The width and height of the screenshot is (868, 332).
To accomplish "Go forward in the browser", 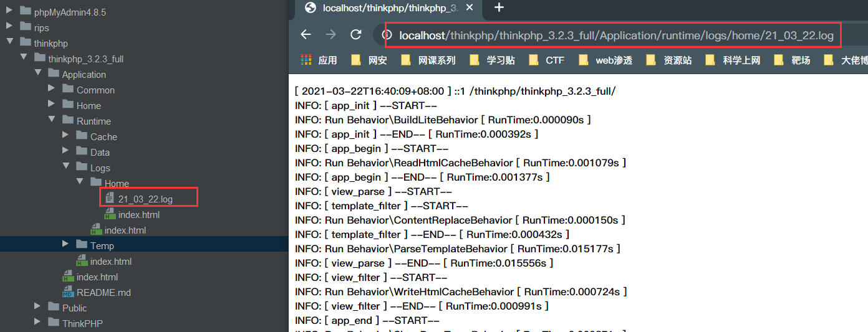I will click(x=330, y=35).
